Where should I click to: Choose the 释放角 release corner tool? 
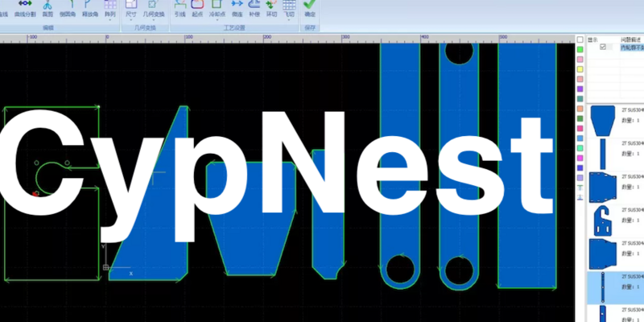point(90,9)
